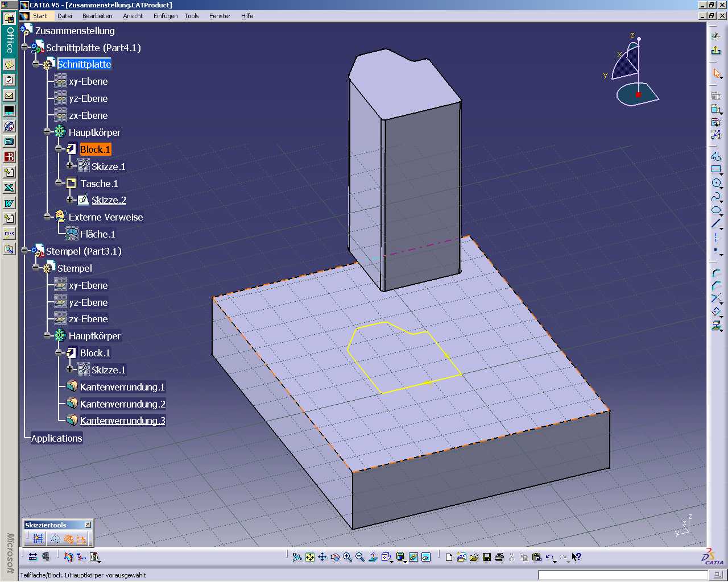Select the Chamfer sketch tool
This screenshot has height=582, width=728.
pyautogui.click(x=716, y=286)
